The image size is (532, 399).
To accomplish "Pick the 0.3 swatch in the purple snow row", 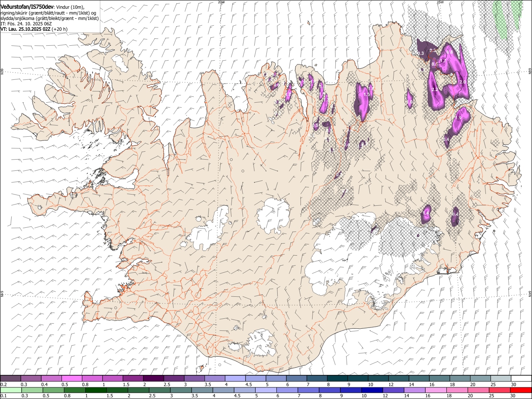I will coord(31,379).
